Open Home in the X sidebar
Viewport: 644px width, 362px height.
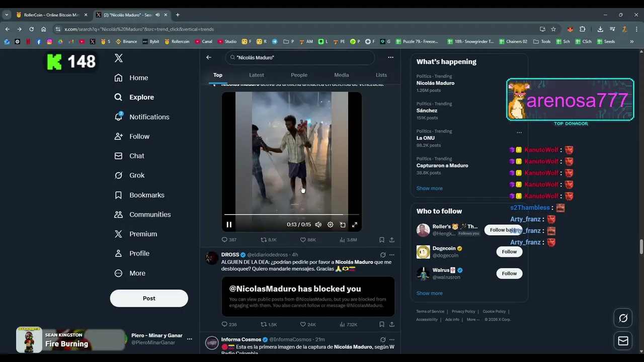(x=131, y=78)
